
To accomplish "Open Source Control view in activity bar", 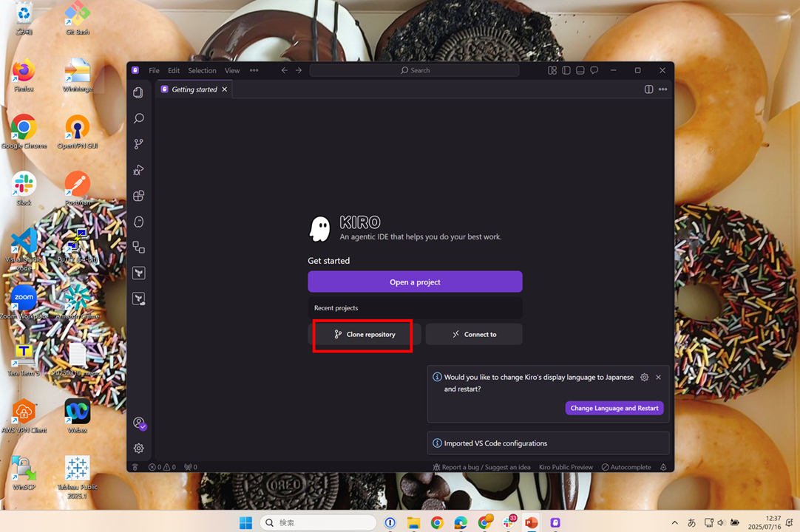I will coord(138,144).
